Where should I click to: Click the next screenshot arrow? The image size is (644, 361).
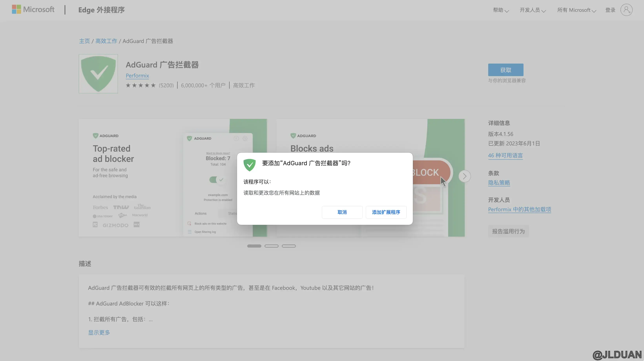click(x=464, y=176)
